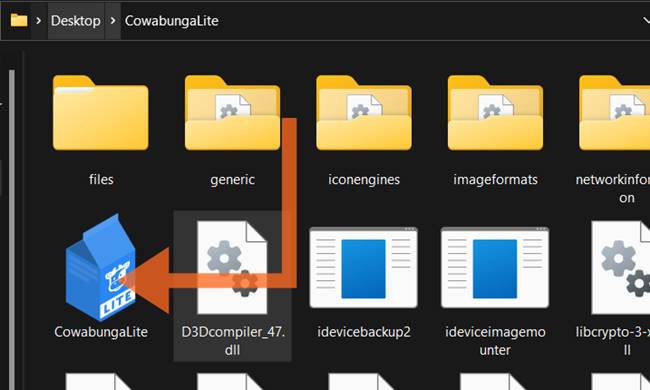The width and height of the screenshot is (650, 390).
Task: Click the 'CowabungaLite' application name label
Action: point(101,332)
